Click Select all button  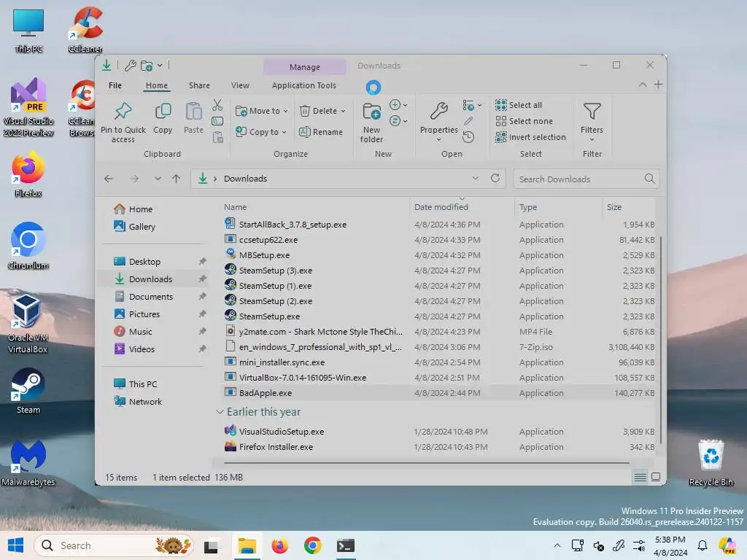(x=519, y=105)
